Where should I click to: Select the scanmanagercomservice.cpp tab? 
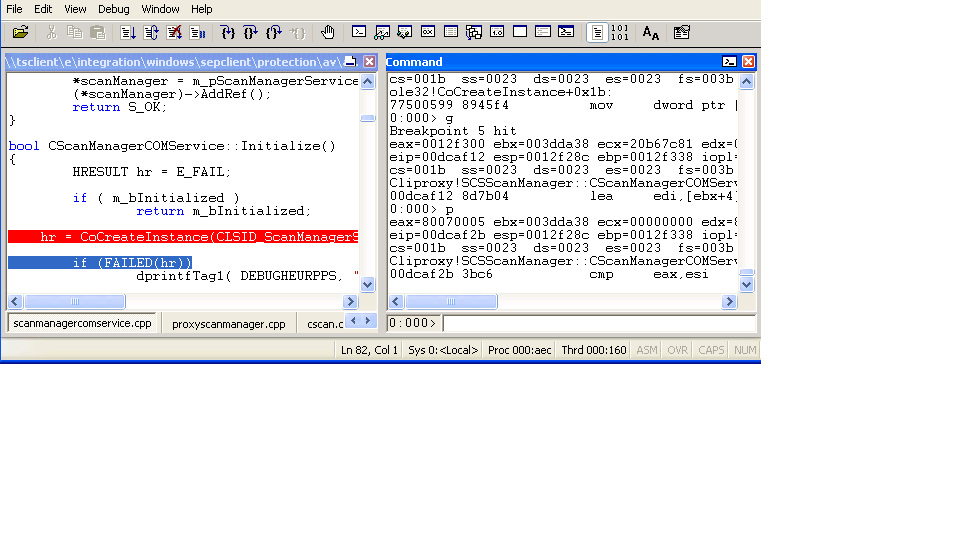coord(82,323)
